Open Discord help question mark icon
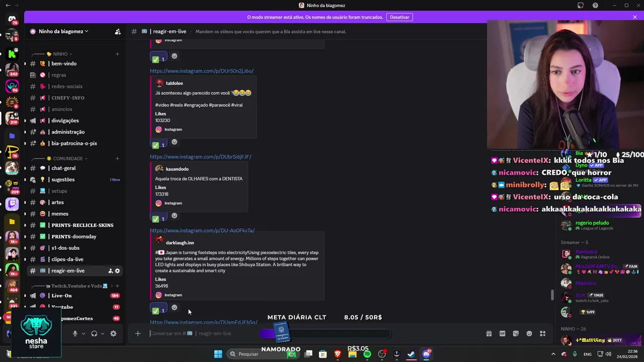The height and width of the screenshot is (362, 644). click(595, 6)
